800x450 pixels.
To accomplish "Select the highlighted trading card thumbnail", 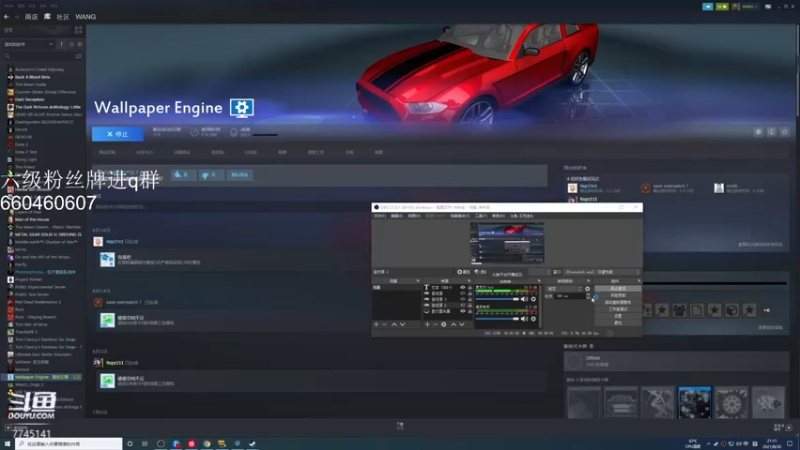I will click(x=694, y=403).
